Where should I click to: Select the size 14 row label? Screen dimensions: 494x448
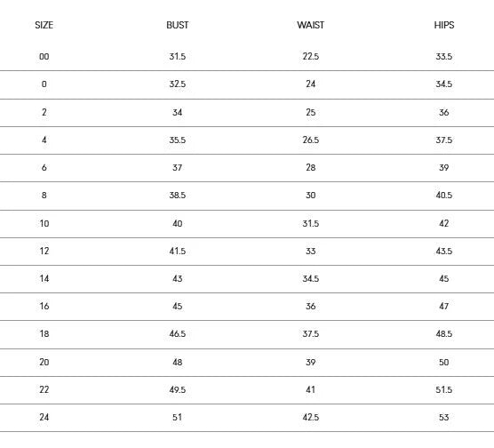point(44,279)
